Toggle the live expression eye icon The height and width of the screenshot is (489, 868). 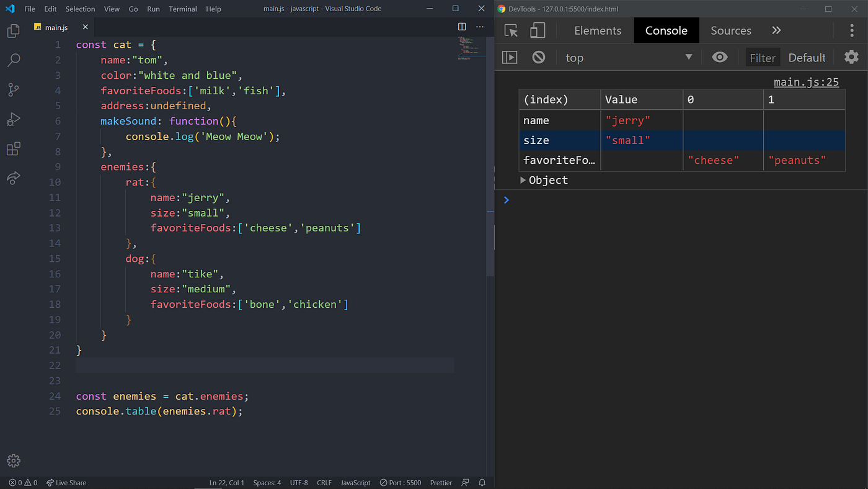click(x=720, y=57)
